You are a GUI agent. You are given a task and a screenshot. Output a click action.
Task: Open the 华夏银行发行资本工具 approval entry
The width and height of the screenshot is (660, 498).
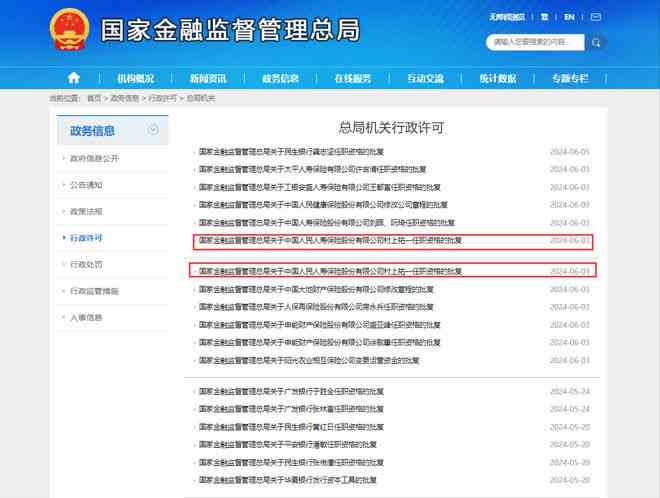click(287, 480)
